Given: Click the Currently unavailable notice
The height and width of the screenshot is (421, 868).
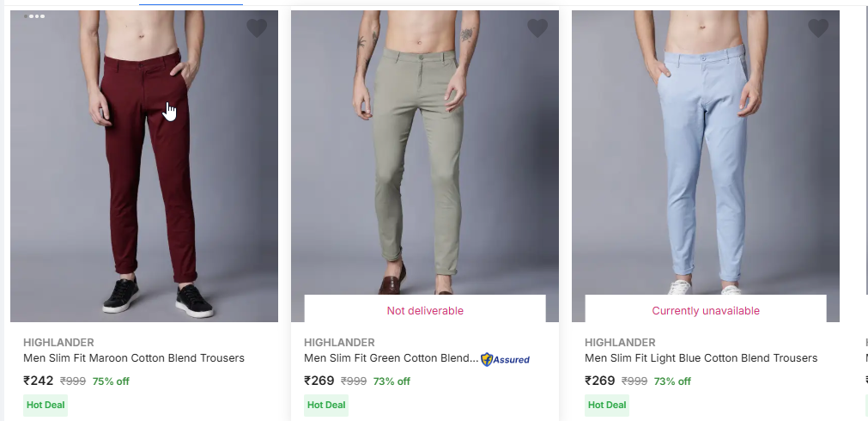Looking at the screenshot, I should click(x=706, y=310).
